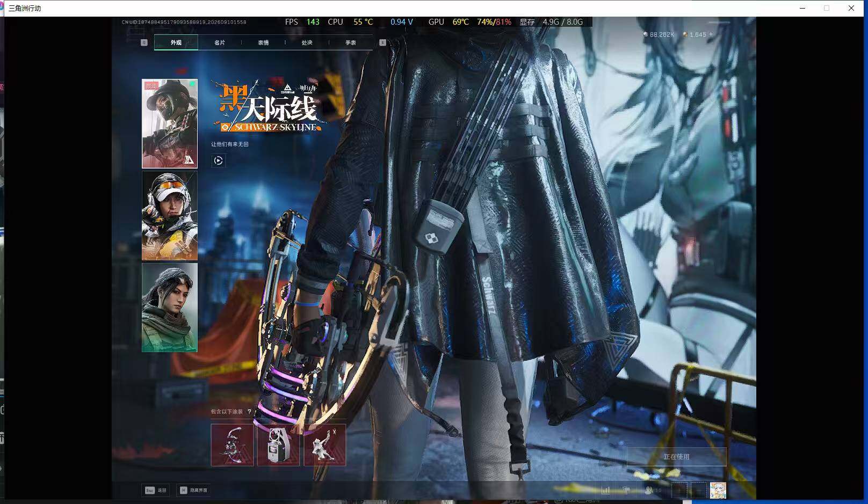
Task: Open the 名片 tab
Action: point(220,42)
